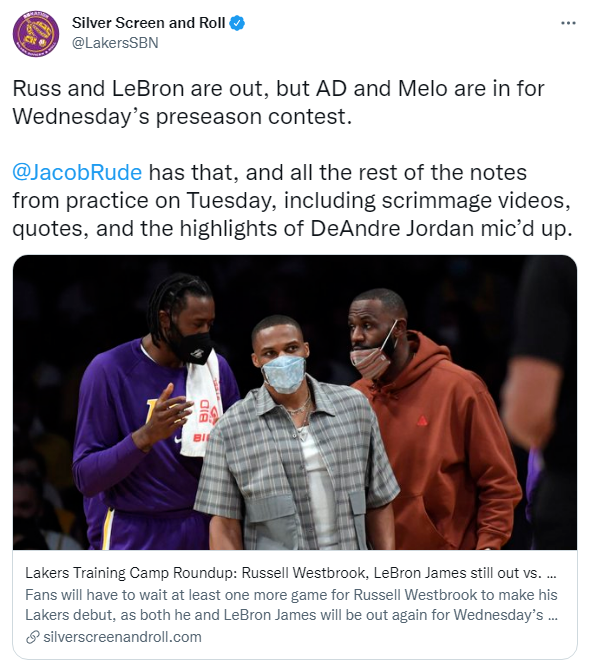The height and width of the screenshot is (670, 592).
Task: Click the Silver Screen and Roll account name
Action: (x=148, y=23)
